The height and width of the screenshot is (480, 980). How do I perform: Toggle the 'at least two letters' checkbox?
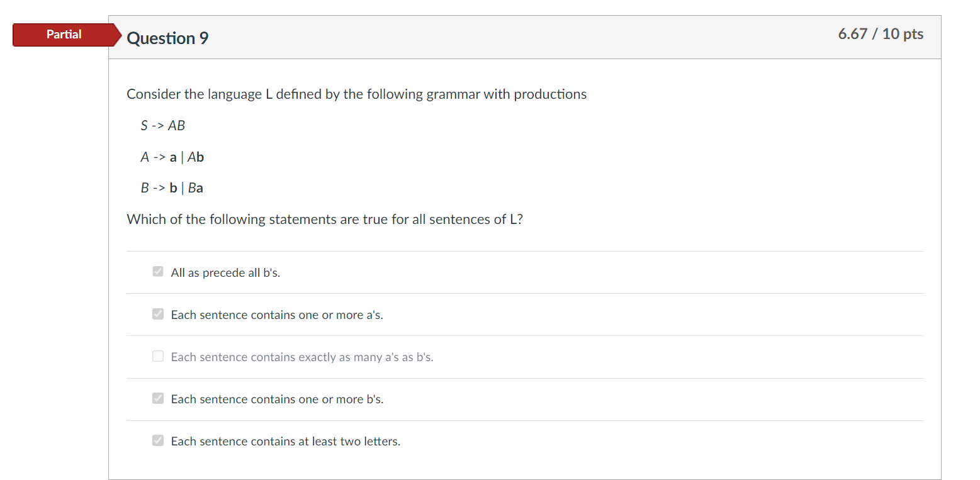[158, 440]
